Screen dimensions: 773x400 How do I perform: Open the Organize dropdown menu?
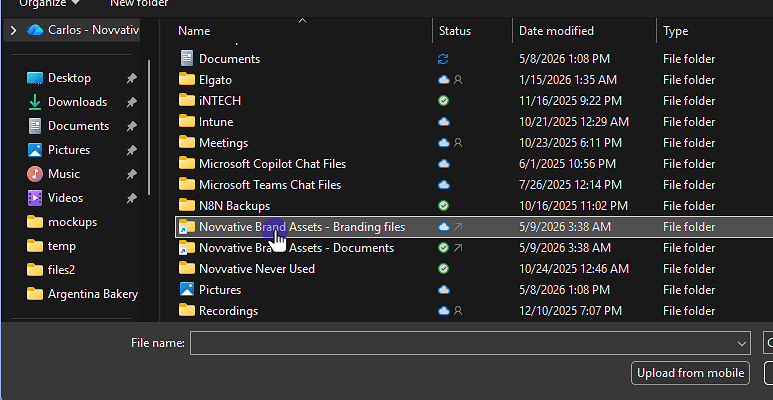[x=50, y=3]
